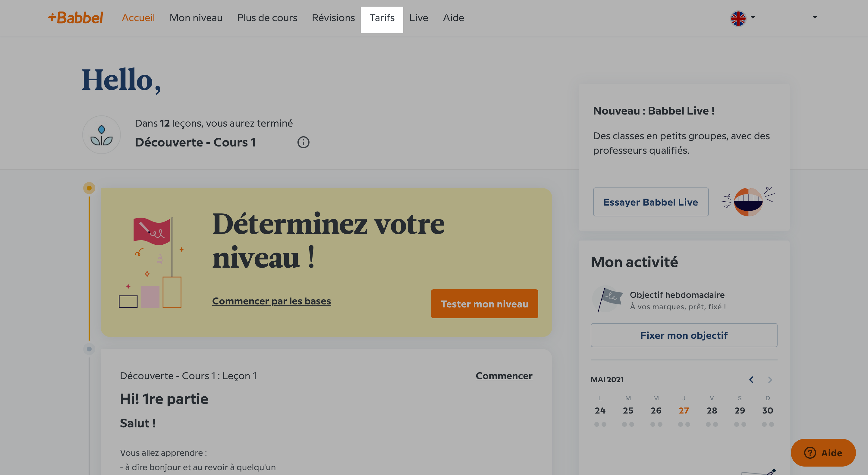The width and height of the screenshot is (868, 475).
Task: Go to Plus de cours
Action: (267, 18)
